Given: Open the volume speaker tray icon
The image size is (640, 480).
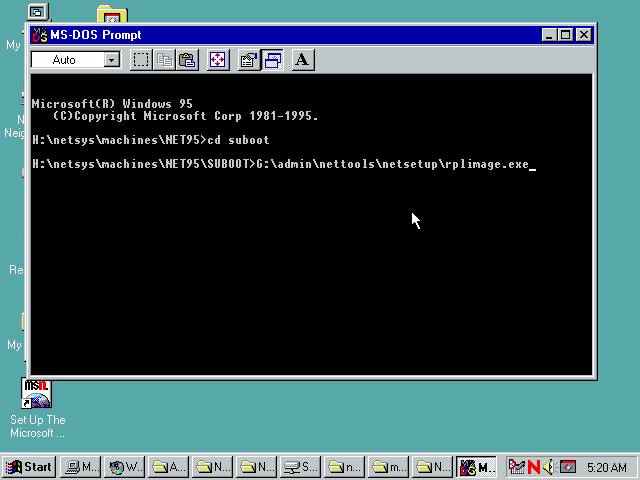Looking at the screenshot, I should pyautogui.click(x=549, y=467).
